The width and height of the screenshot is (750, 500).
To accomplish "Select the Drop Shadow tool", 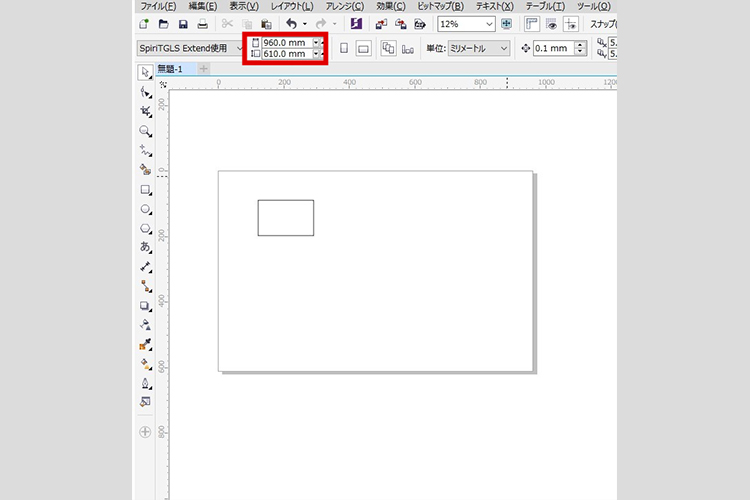I will (x=145, y=306).
